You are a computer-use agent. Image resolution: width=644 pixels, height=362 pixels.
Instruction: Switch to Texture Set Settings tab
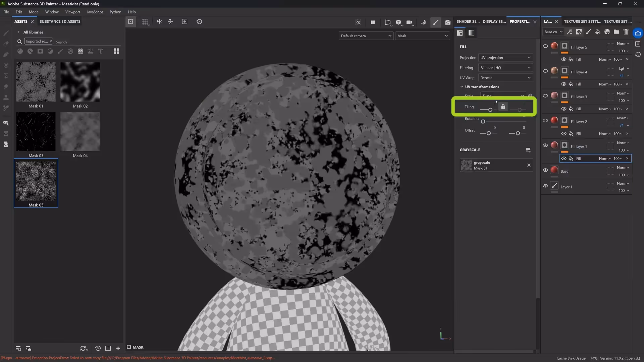[583, 21]
